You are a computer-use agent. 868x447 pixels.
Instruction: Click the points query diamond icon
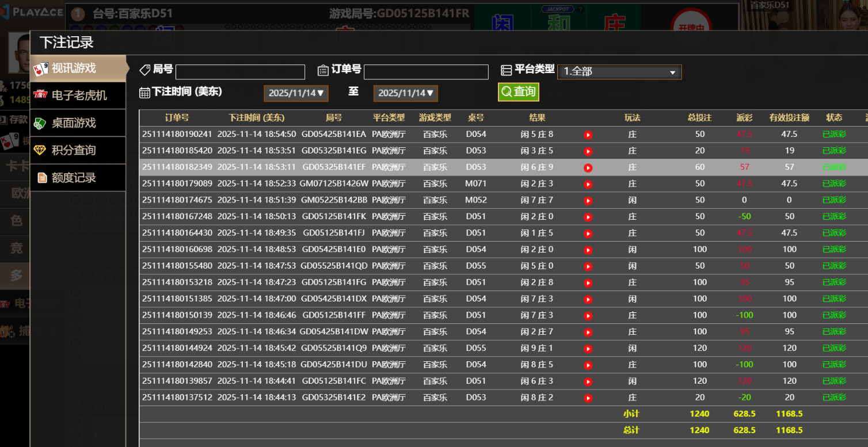point(40,150)
